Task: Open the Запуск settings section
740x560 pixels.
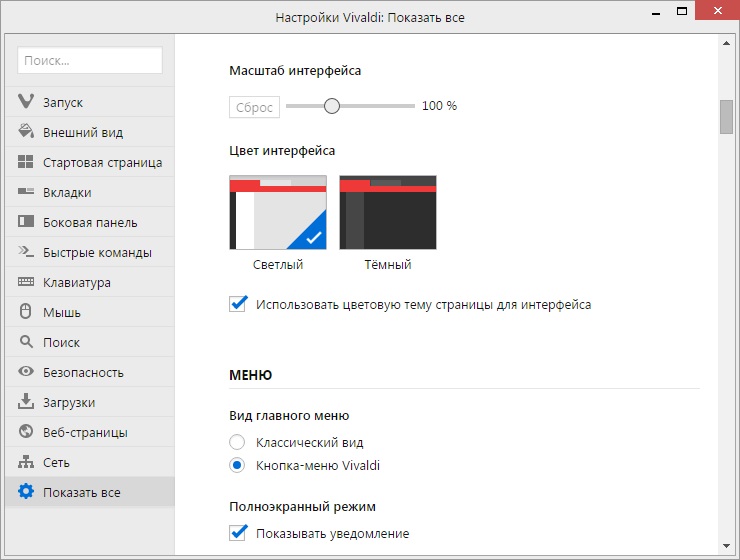Action: pyautogui.click(x=90, y=102)
